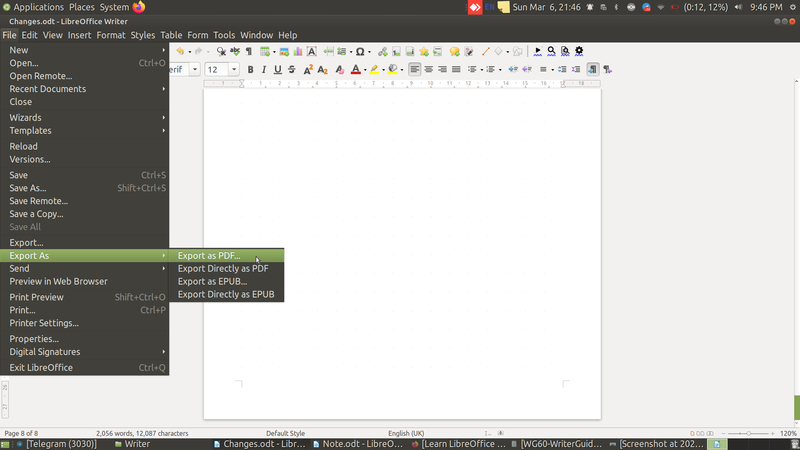This screenshot has width=800, height=450.
Task: Click the Insert Image icon
Action: click(x=284, y=51)
